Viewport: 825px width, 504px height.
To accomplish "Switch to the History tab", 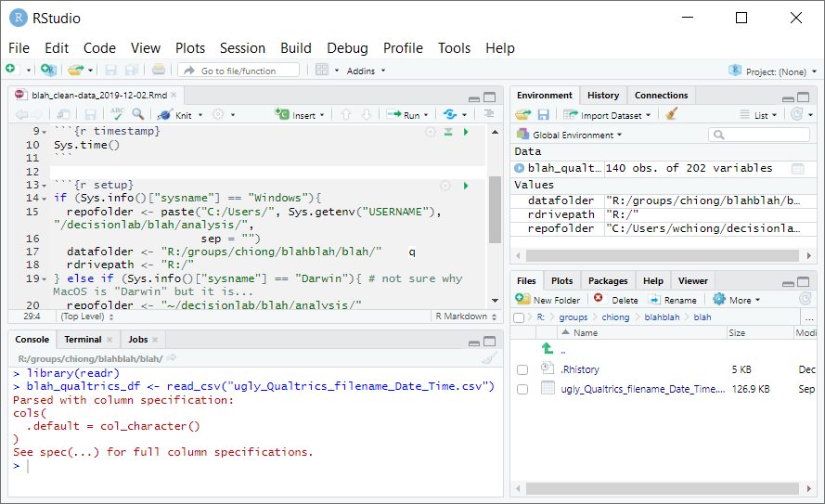I will coord(603,96).
